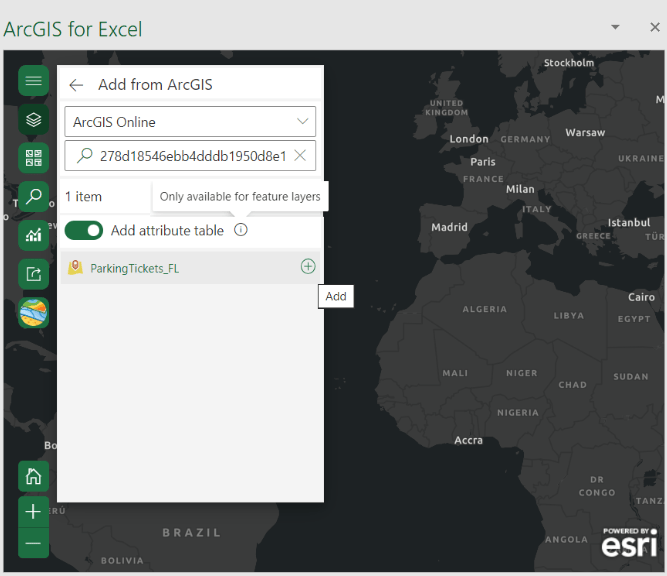Click the 'Add attribute table' label
The image size is (667, 576).
167,230
